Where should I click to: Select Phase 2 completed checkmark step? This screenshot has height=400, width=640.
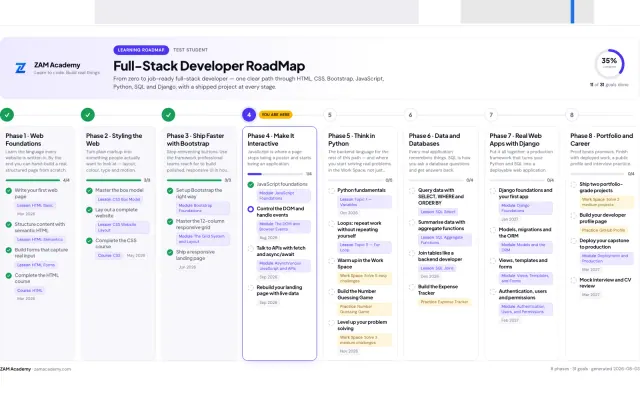tap(88, 115)
